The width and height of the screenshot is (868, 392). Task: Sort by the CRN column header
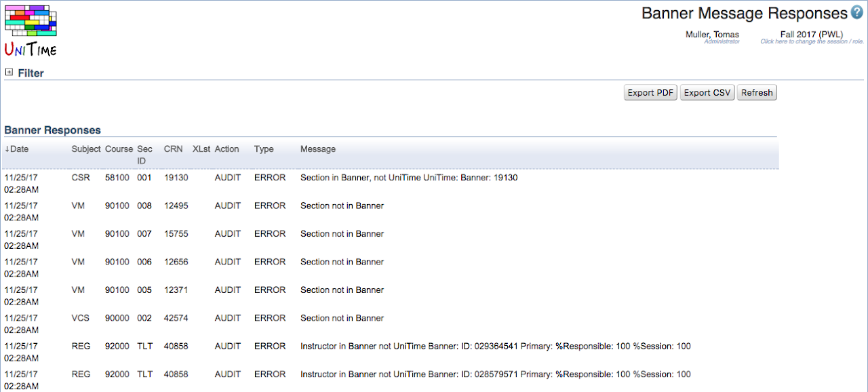174,149
